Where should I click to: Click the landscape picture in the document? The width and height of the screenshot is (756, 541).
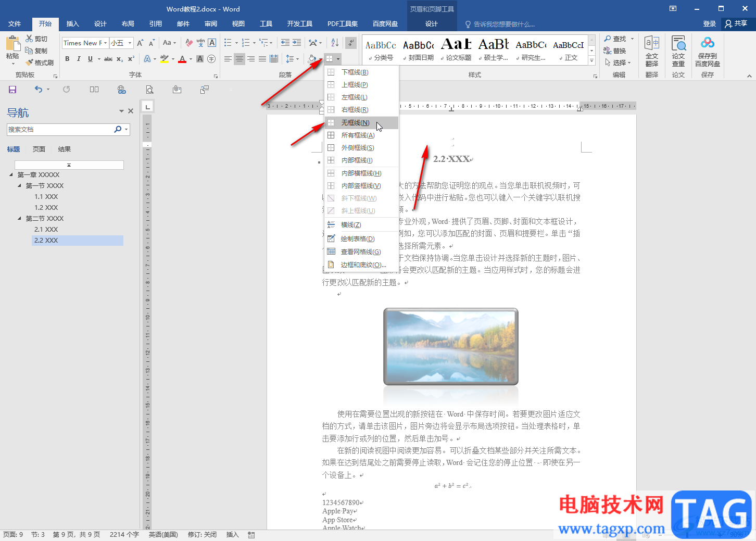tap(451, 347)
